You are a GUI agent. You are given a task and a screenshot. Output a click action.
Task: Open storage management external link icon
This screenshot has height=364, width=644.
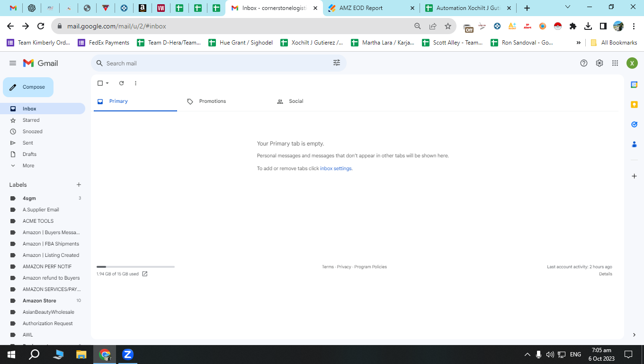[x=145, y=274]
